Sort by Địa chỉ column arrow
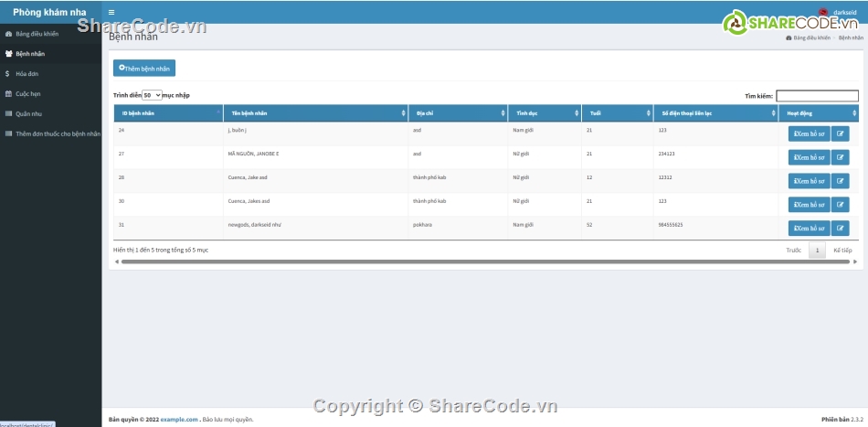This screenshot has width=868, height=427. point(503,113)
